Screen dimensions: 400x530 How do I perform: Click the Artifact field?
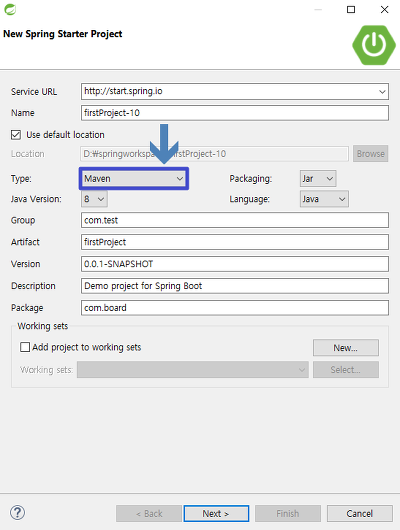[235, 242]
